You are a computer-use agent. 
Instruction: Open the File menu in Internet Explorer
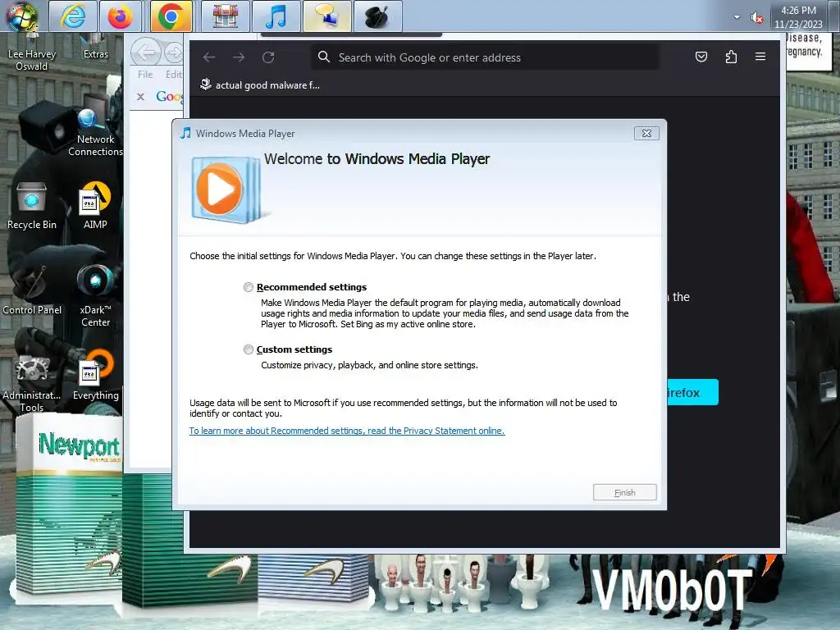[x=145, y=75]
